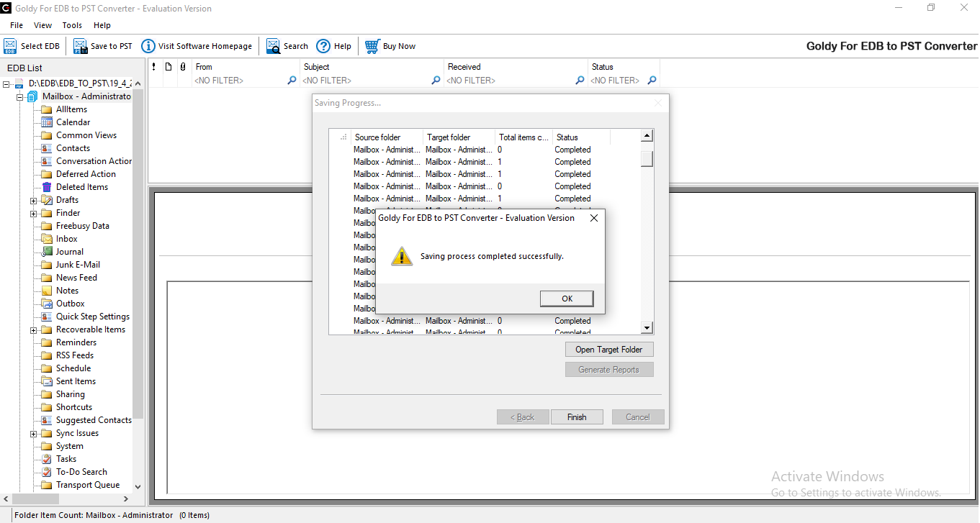Open the File menu

tap(17, 25)
